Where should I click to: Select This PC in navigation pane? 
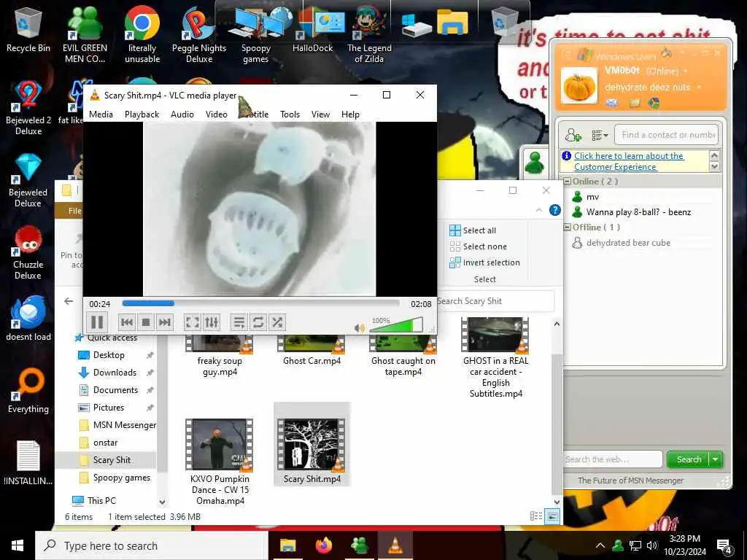point(101,500)
